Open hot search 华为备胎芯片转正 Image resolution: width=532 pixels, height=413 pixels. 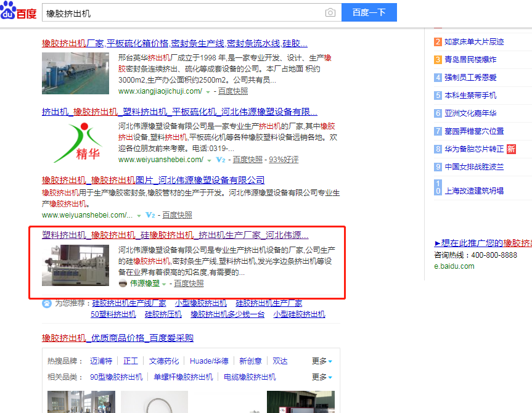coord(474,149)
